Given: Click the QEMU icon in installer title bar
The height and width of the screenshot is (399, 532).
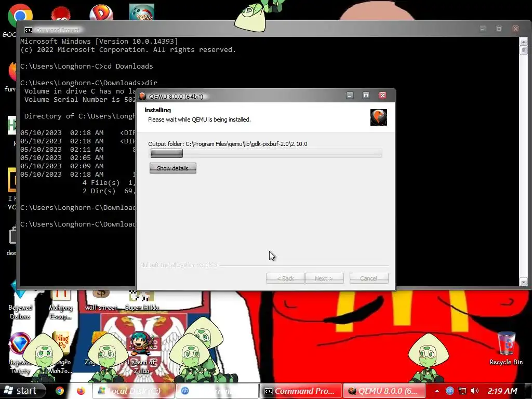Looking at the screenshot, I should point(142,96).
